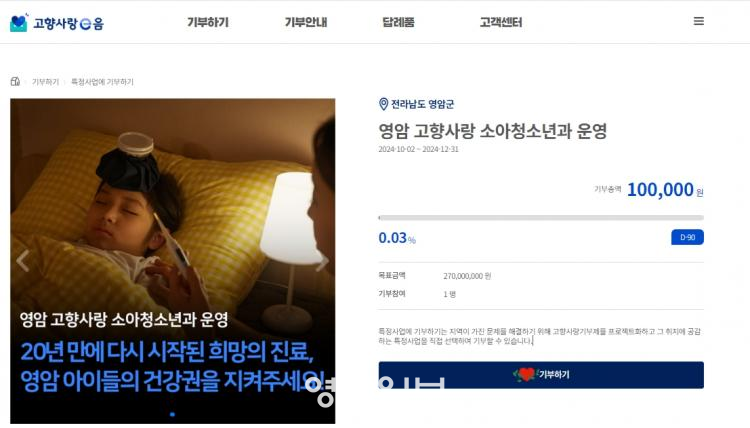
Task: Click the sick child campaign image
Action: tap(173, 261)
